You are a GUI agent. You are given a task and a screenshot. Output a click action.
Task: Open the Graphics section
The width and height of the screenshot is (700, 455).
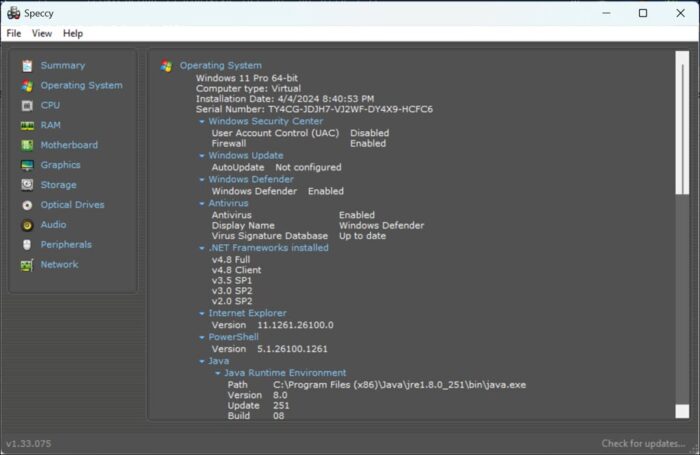60,165
